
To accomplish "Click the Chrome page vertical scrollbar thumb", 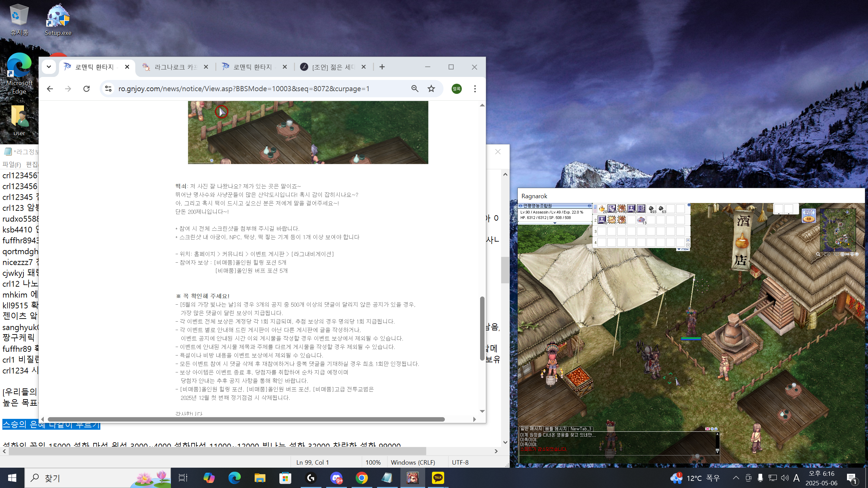I will [x=482, y=328].
